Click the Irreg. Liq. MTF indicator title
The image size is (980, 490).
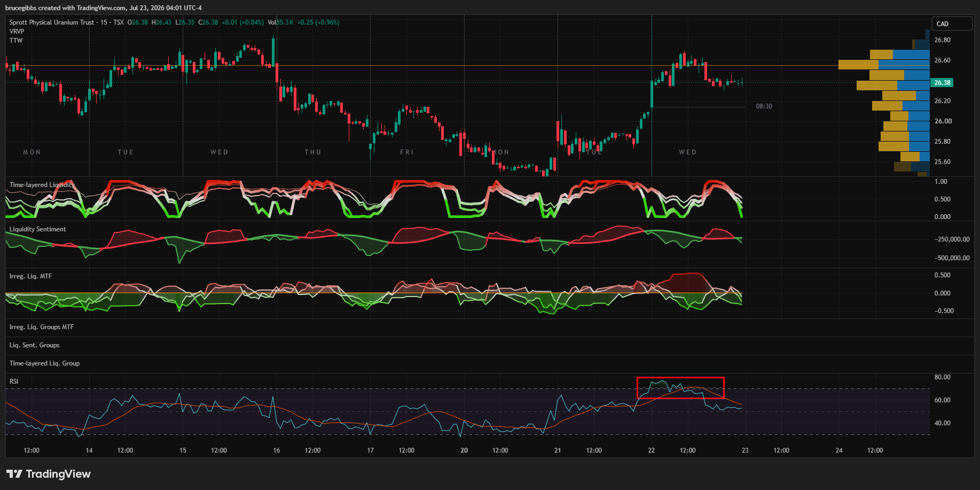coord(31,276)
